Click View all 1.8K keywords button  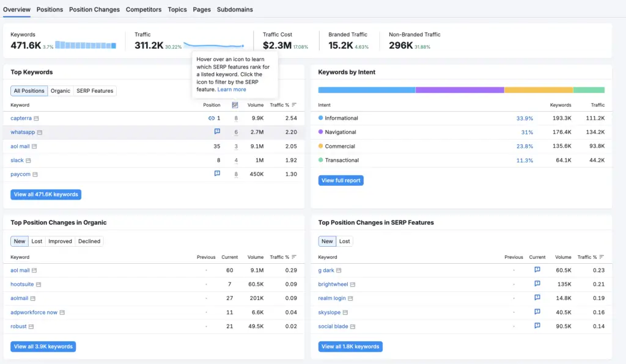tap(350, 346)
